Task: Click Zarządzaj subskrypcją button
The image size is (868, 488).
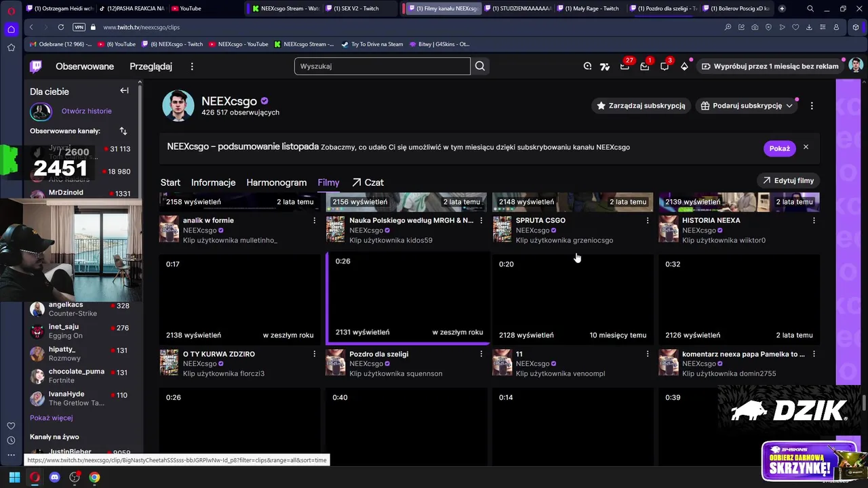Action: (x=641, y=106)
